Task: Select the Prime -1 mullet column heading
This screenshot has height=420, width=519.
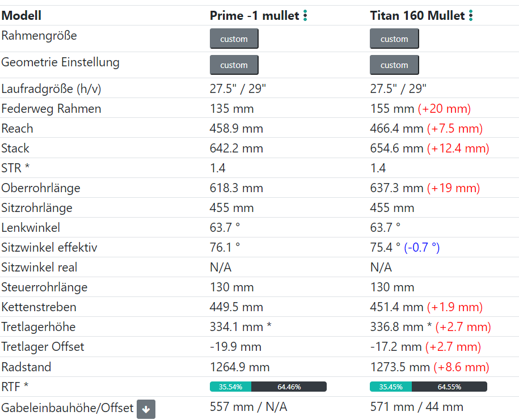Action: pos(254,16)
